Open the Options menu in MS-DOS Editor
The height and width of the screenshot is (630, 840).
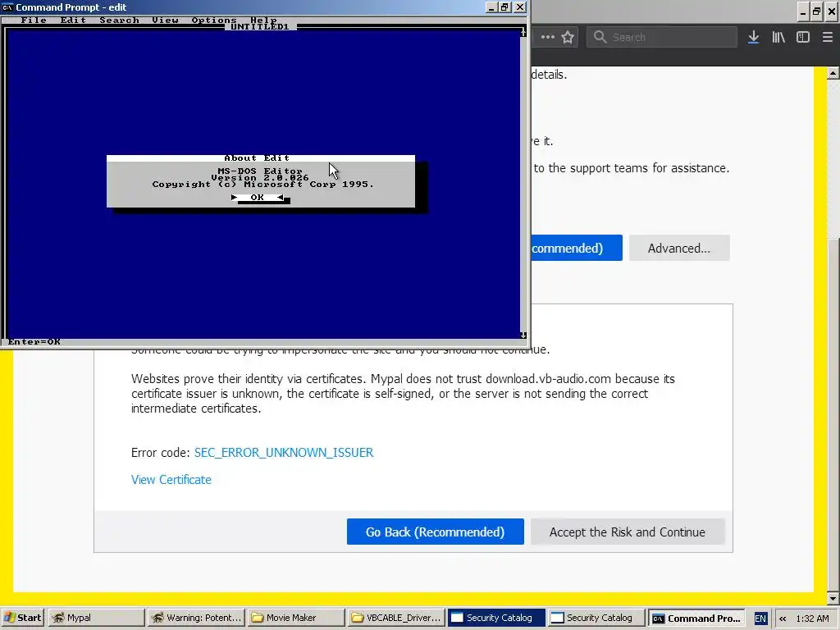click(214, 20)
